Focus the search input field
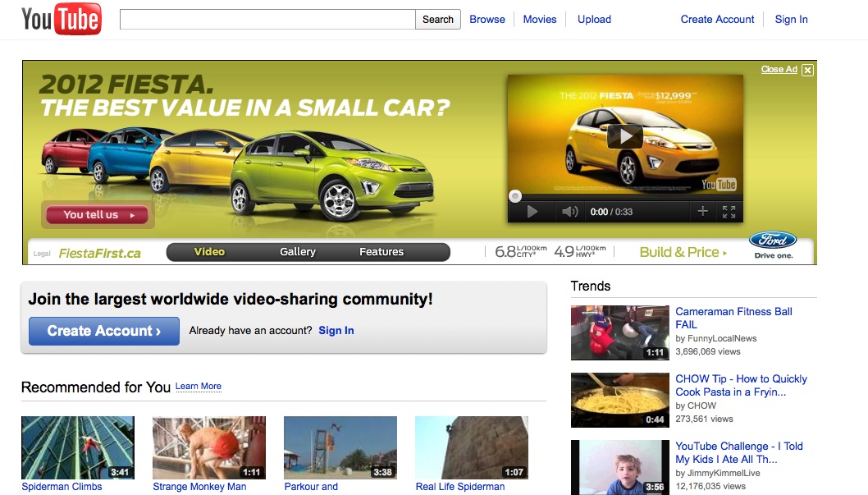 [x=267, y=20]
